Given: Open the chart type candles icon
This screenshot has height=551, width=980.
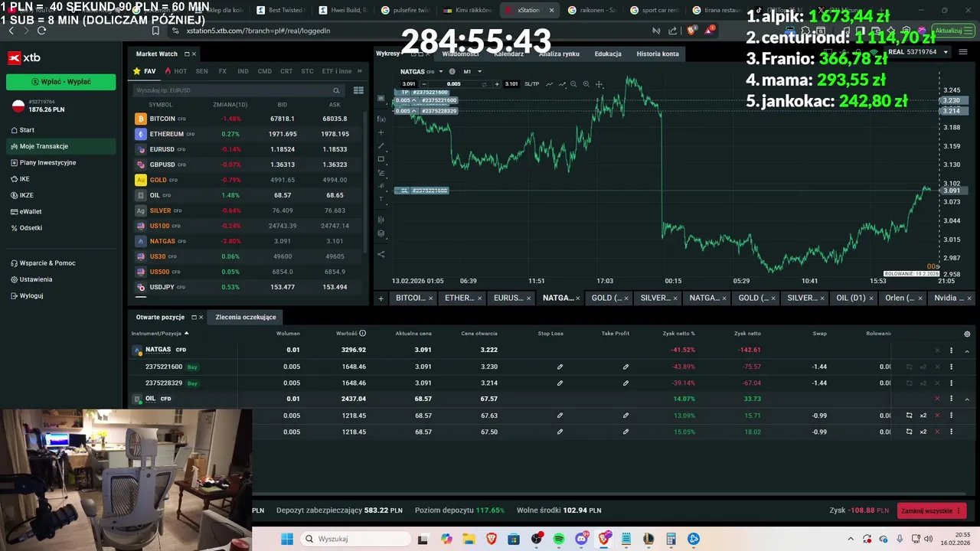Looking at the screenshot, I should pyautogui.click(x=381, y=220).
